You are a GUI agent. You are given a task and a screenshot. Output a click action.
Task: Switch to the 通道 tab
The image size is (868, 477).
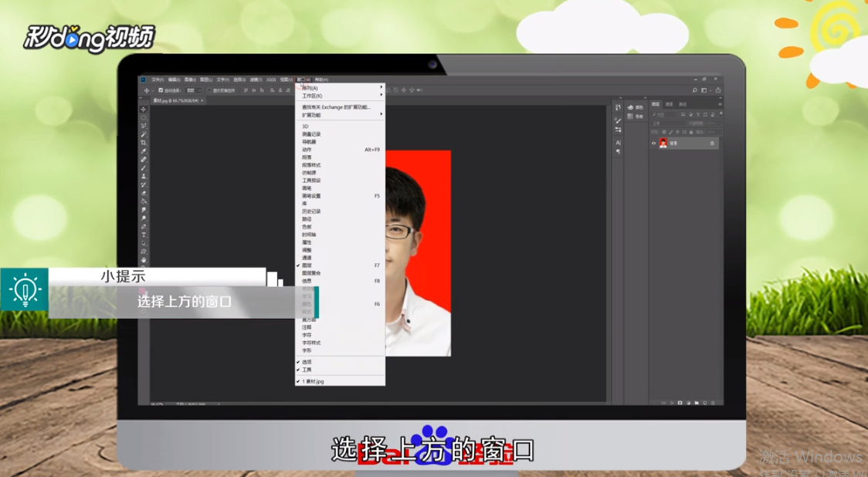tap(669, 104)
